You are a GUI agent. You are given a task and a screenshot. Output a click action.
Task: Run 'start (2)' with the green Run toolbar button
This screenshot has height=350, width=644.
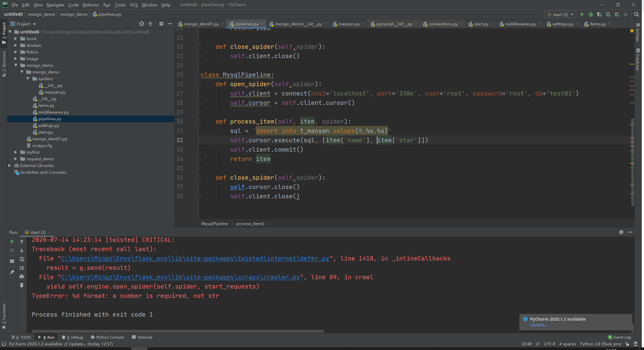(582, 14)
